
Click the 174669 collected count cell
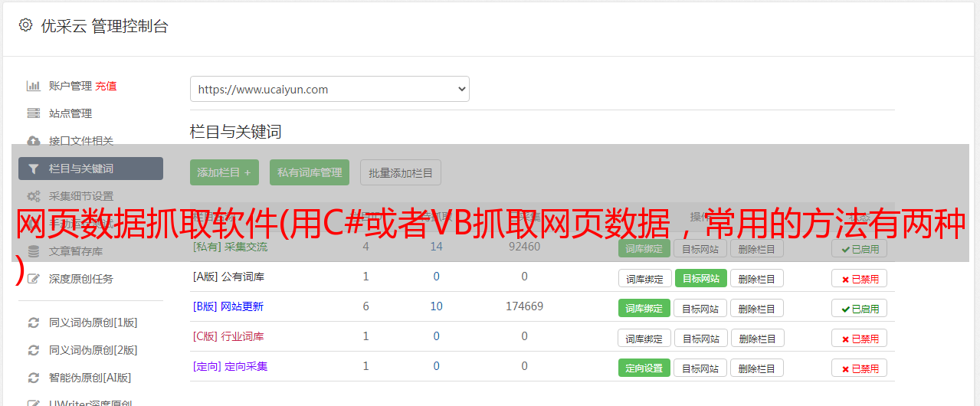pyautogui.click(x=524, y=306)
